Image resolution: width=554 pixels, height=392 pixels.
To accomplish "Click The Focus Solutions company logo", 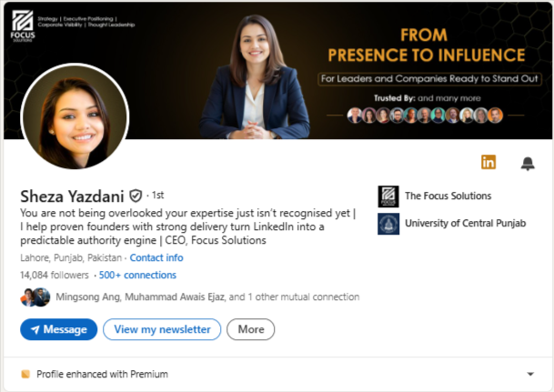I will pyautogui.click(x=388, y=196).
